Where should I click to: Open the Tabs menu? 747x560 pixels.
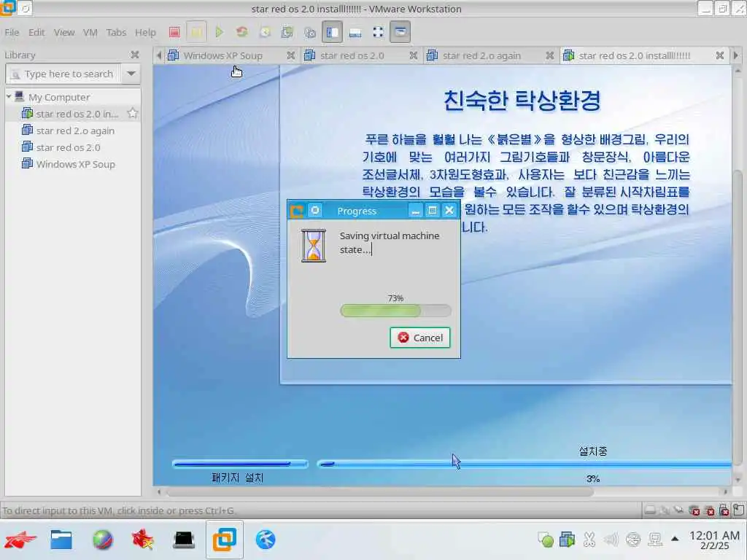pyautogui.click(x=116, y=32)
